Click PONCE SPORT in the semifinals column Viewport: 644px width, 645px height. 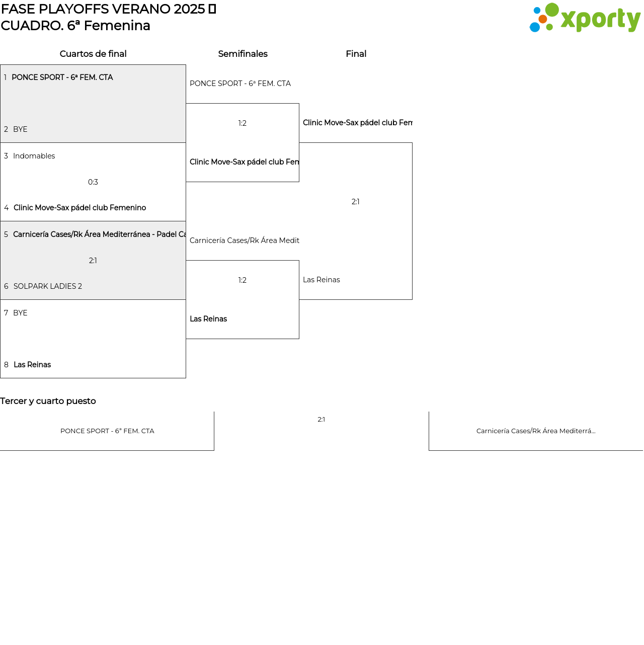[x=240, y=84]
